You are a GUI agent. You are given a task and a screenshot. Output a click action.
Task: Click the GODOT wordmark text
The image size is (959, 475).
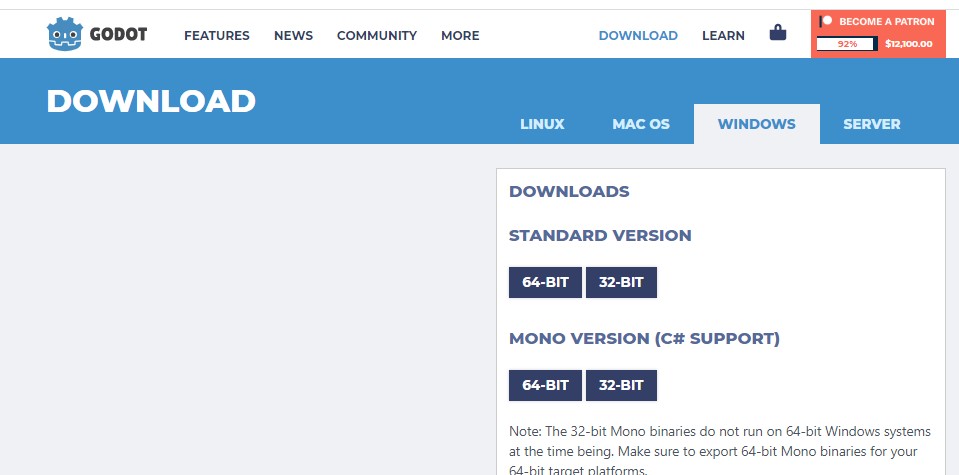[x=118, y=35]
